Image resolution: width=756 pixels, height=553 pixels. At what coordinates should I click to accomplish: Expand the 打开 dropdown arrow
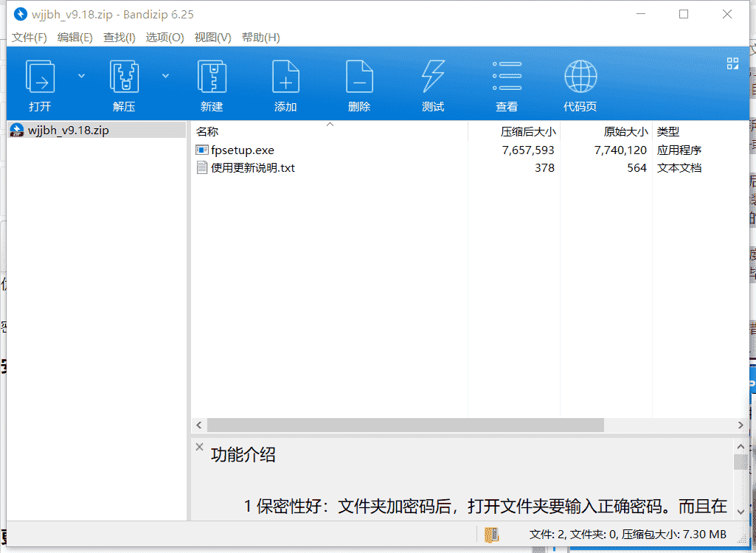click(x=81, y=76)
